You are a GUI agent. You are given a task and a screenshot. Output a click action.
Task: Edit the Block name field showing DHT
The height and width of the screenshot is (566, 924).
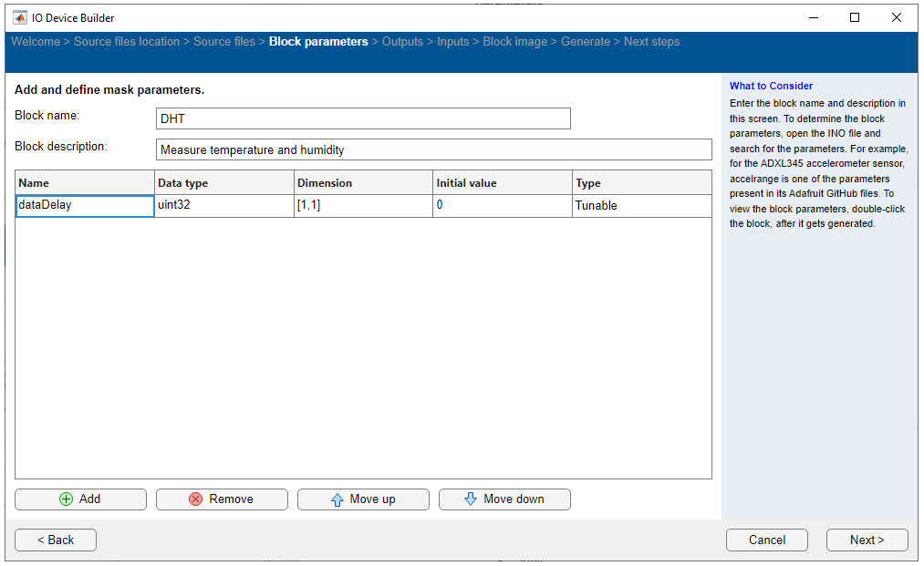[x=362, y=118]
